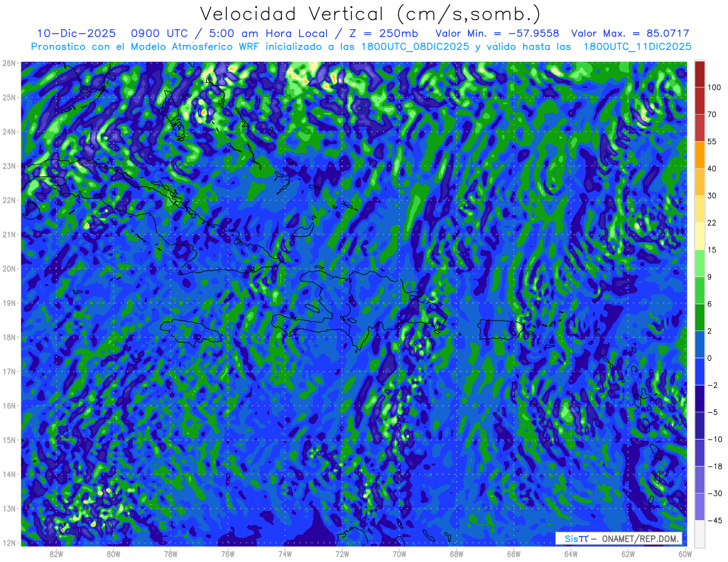Click the "80W" longitude label
The image size is (728, 562).
point(113,554)
